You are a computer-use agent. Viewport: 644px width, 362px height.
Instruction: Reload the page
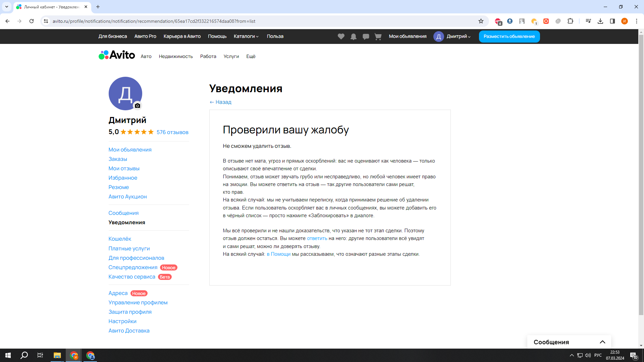[32, 21]
